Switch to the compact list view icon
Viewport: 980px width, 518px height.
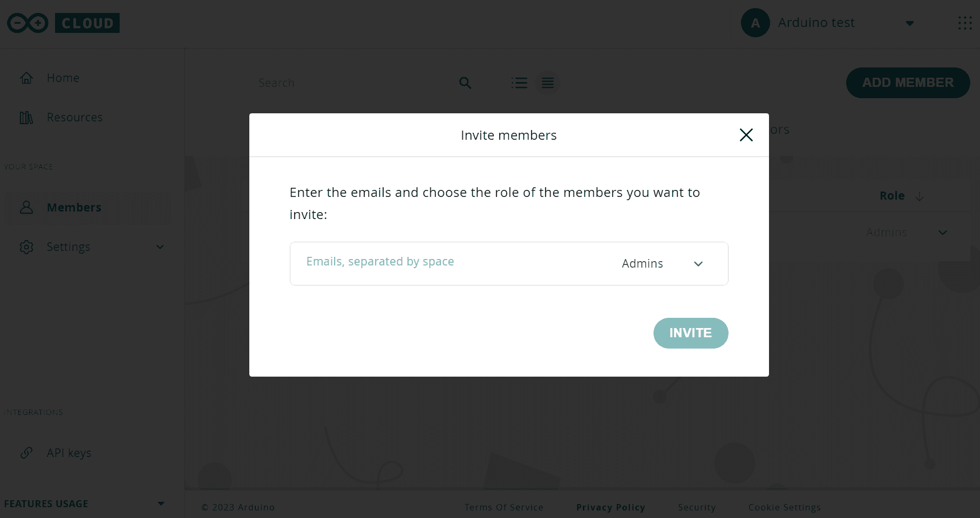coord(548,83)
